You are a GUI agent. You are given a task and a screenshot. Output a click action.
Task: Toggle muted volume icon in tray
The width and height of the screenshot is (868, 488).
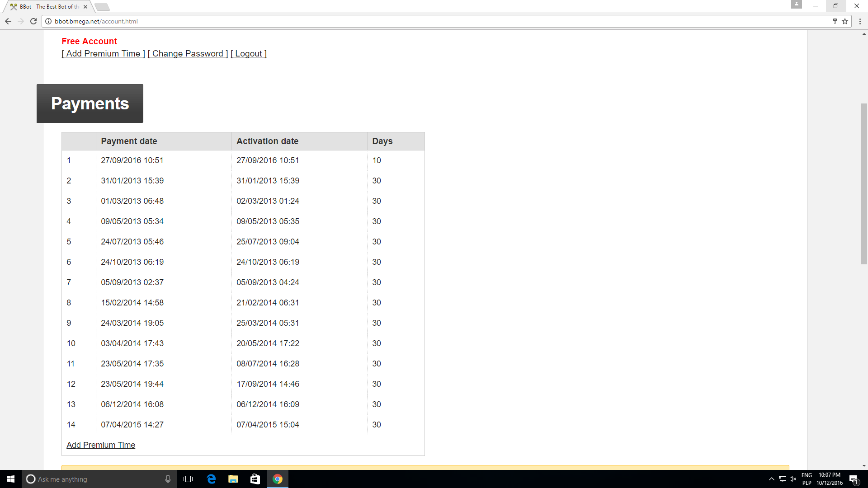click(793, 479)
